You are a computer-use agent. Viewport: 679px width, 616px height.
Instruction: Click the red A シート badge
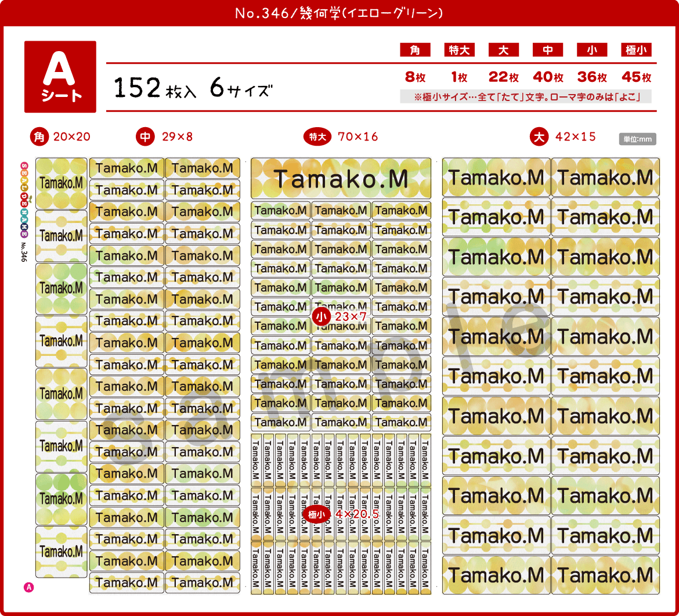click(x=60, y=77)
